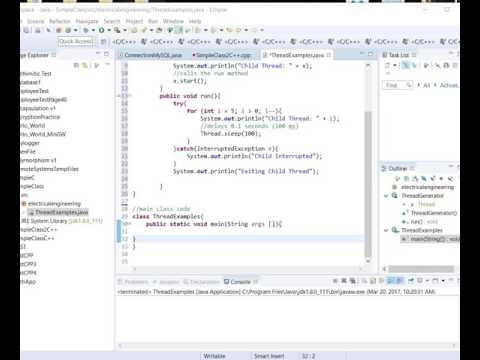Minimize the Package Explorer view
This screenshot has height=360, width=480.
click(x=98, y=54)
